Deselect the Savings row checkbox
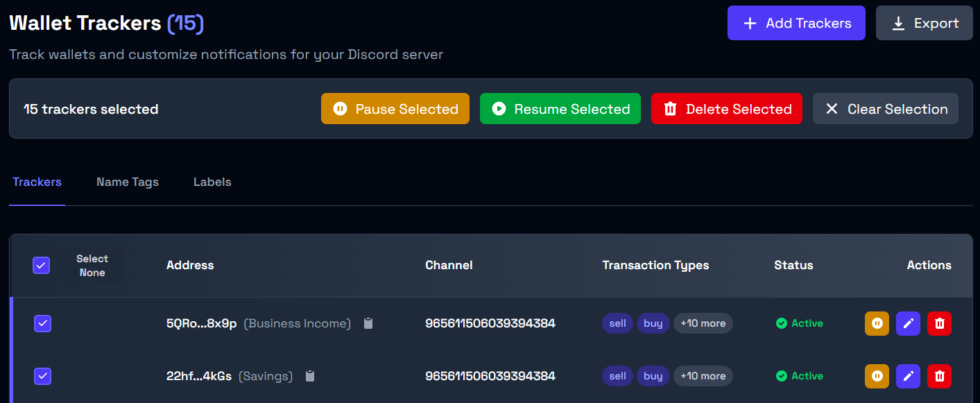This screenshot has height=403, width=980. 43,376
